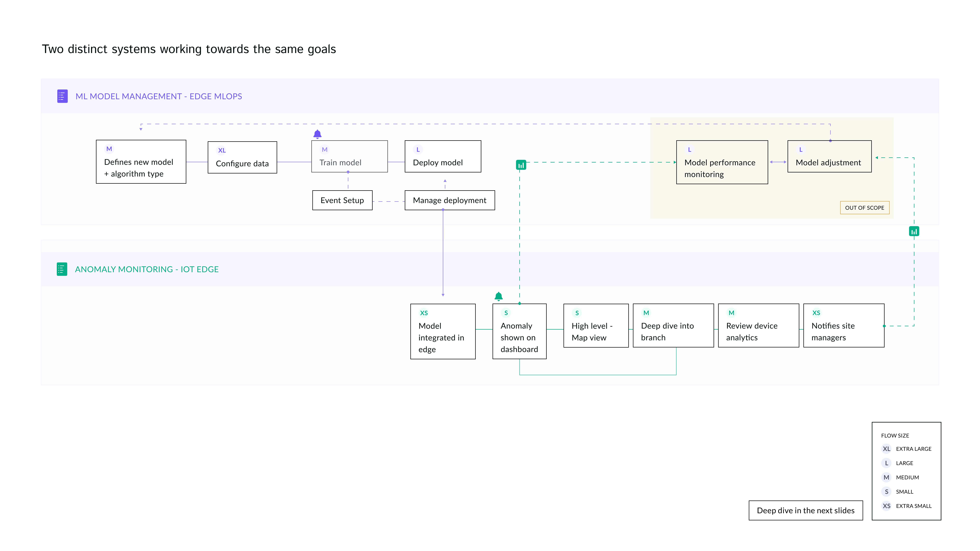The width and height of the screenshot is (980, 551).
Task: Click the S badge on High level Map view
Action: (x=577, y=313)
